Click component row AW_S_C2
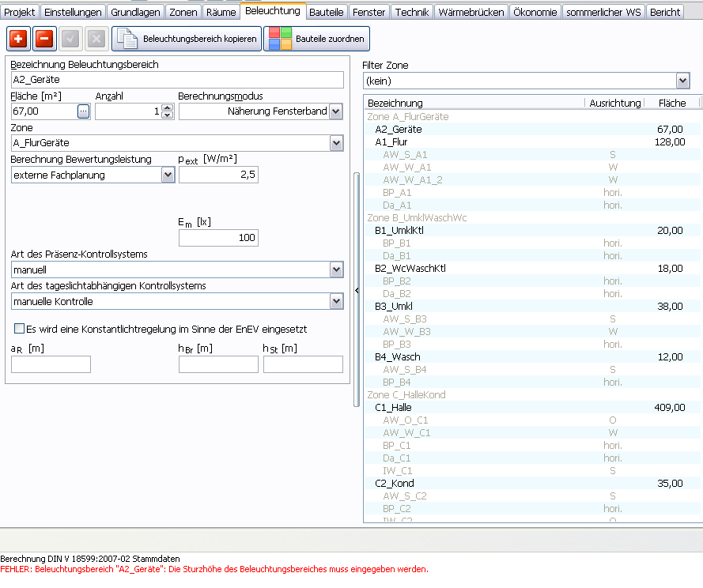Image resolution: width=703 pixels, height=588 pixels. (532, 496)
